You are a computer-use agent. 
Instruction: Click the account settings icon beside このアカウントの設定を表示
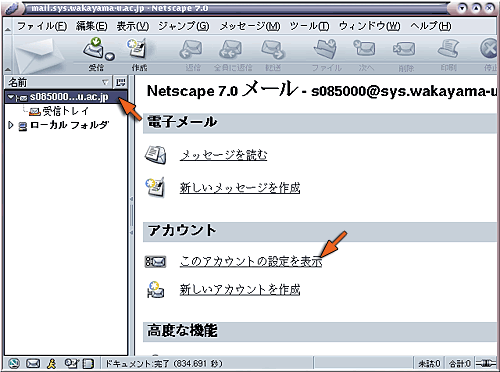pos(155,262)
